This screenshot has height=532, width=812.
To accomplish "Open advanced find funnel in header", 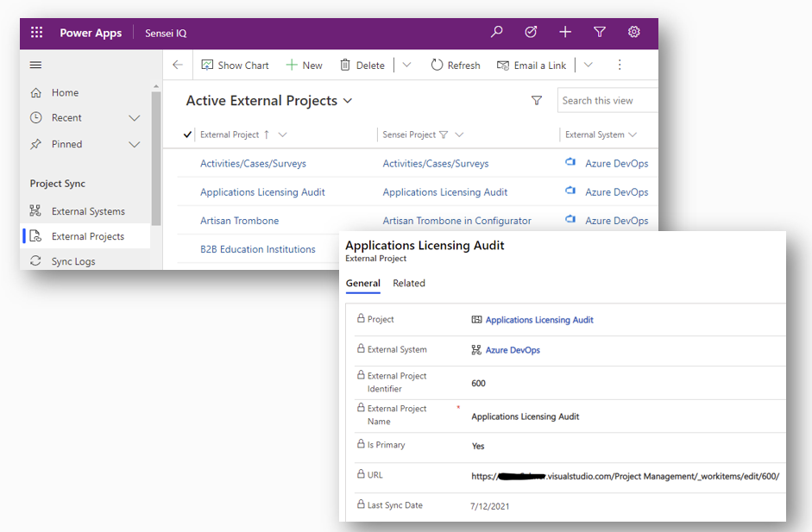I will (600, 32).
